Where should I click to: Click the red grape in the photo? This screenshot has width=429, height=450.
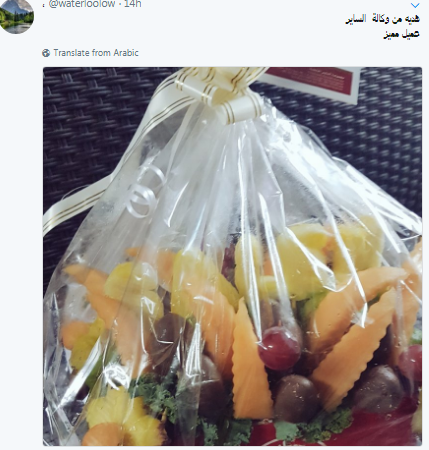click(x=280, y=348)
